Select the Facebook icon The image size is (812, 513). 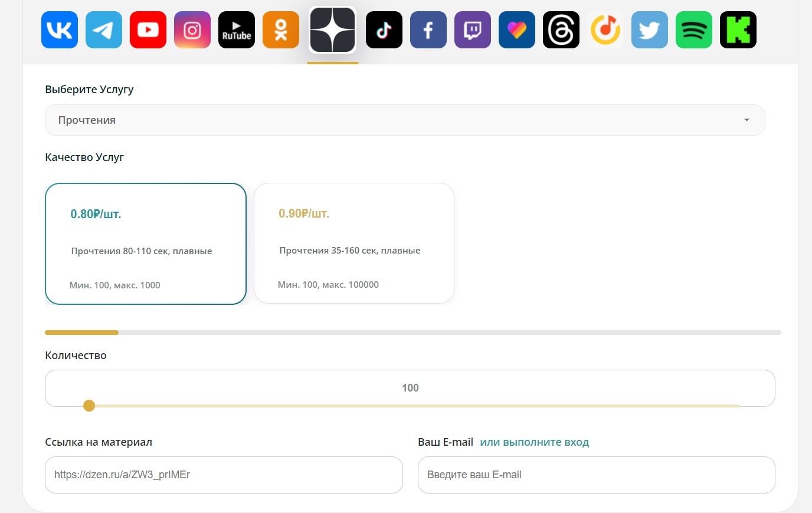[x=428, y=29]
